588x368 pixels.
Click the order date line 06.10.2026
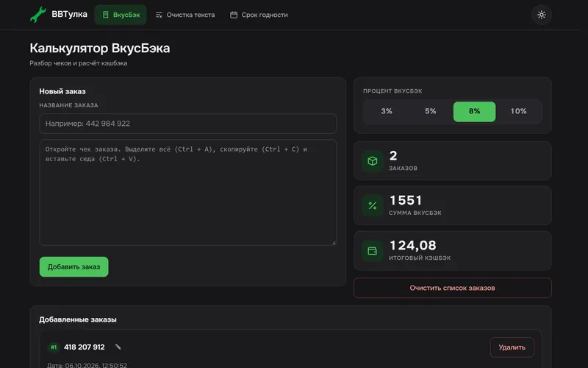[x=87, y=365]
